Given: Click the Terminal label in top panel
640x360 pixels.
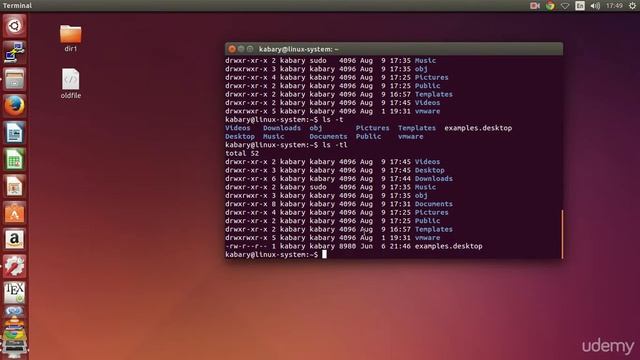Looking at the screenshot, I should pos(17,5).
